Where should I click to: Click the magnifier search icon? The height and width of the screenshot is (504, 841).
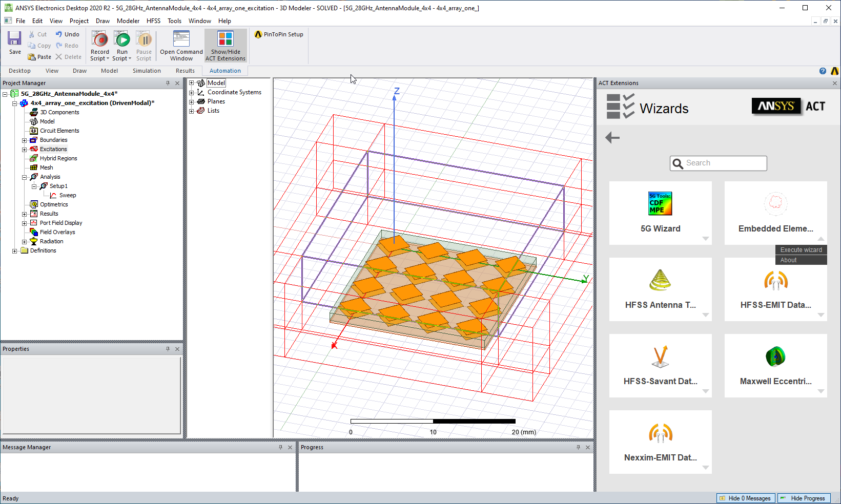point(678,163)
